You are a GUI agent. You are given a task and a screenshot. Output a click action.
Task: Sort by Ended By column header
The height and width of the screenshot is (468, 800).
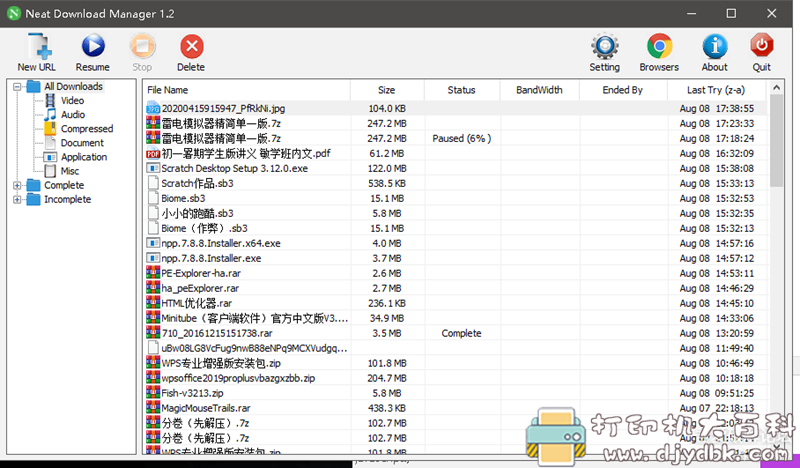coord(623,90)
